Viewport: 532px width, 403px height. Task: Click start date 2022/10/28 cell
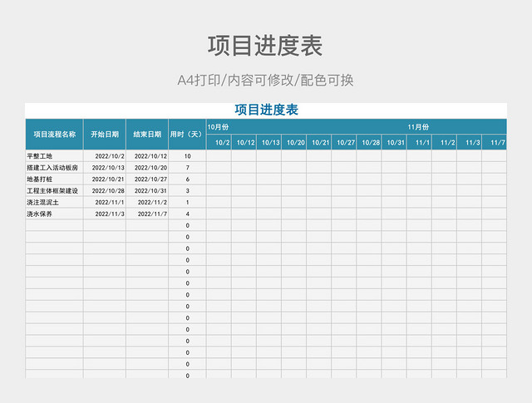(x=105, y=190)
